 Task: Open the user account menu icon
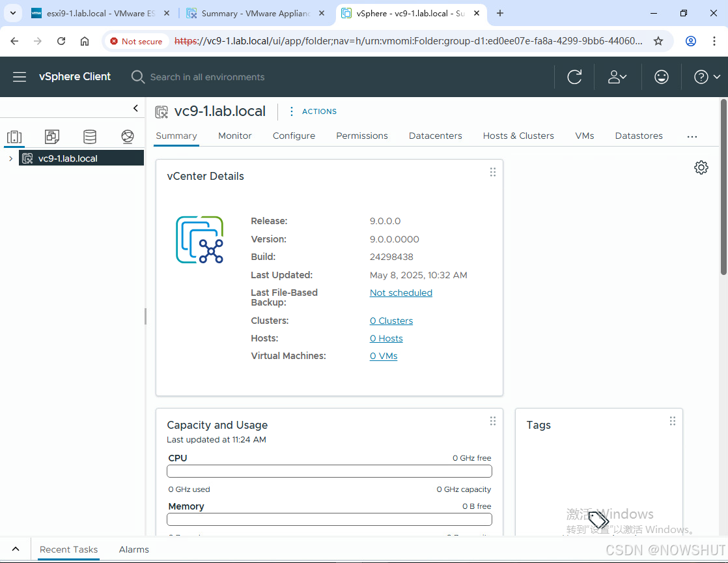(617, 77)
